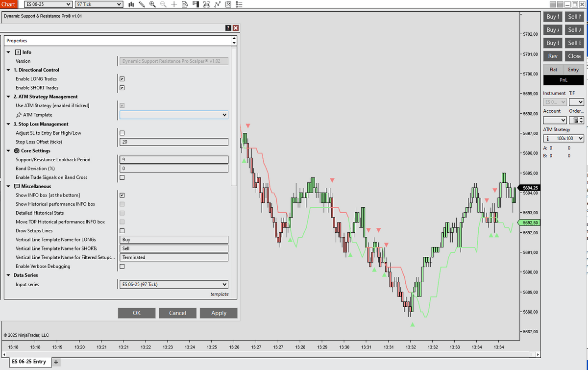
Task: Toggle the Chart Trader icon
Action: click(x=196, y=4)
